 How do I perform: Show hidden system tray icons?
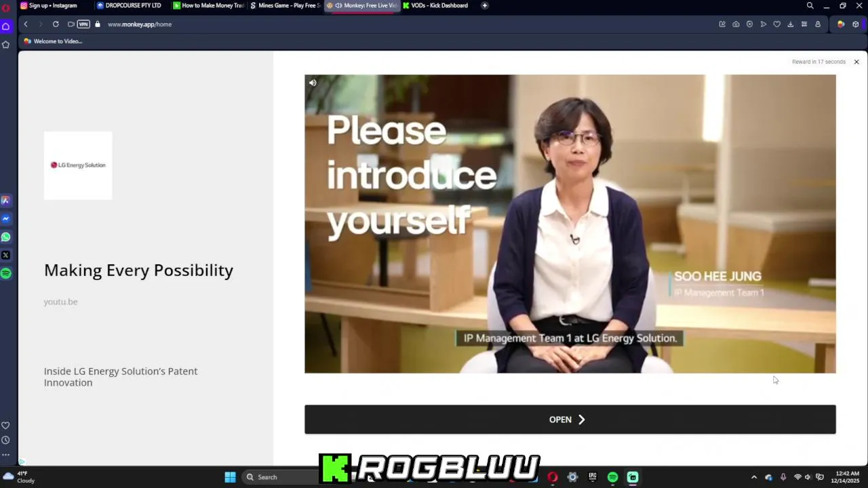(x=753, y=477)
